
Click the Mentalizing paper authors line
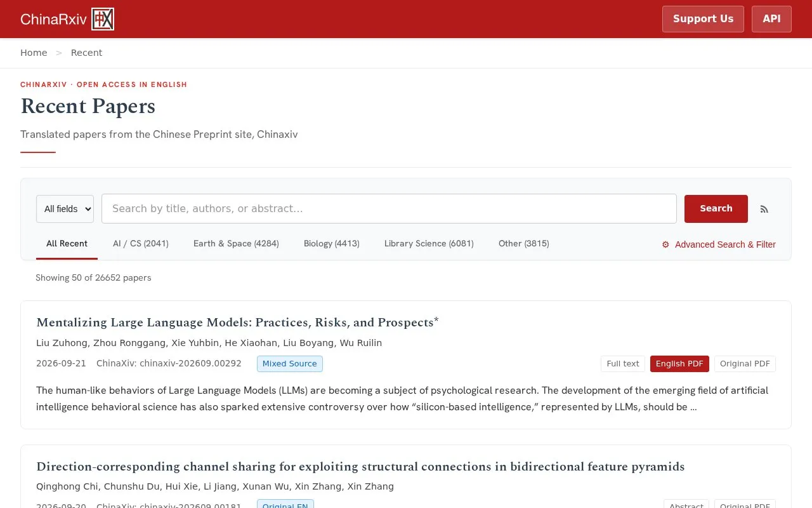(209, 343)
